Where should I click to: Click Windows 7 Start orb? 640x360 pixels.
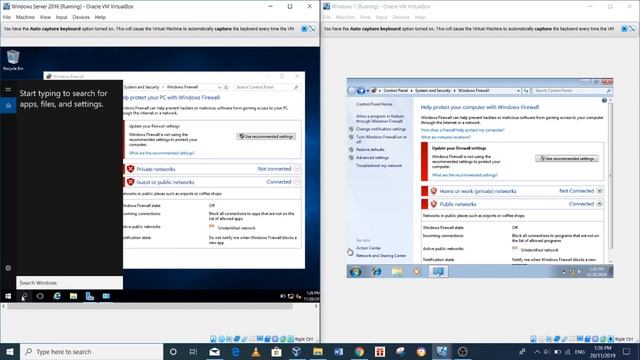pyautogui.click(x=355, y=271)
